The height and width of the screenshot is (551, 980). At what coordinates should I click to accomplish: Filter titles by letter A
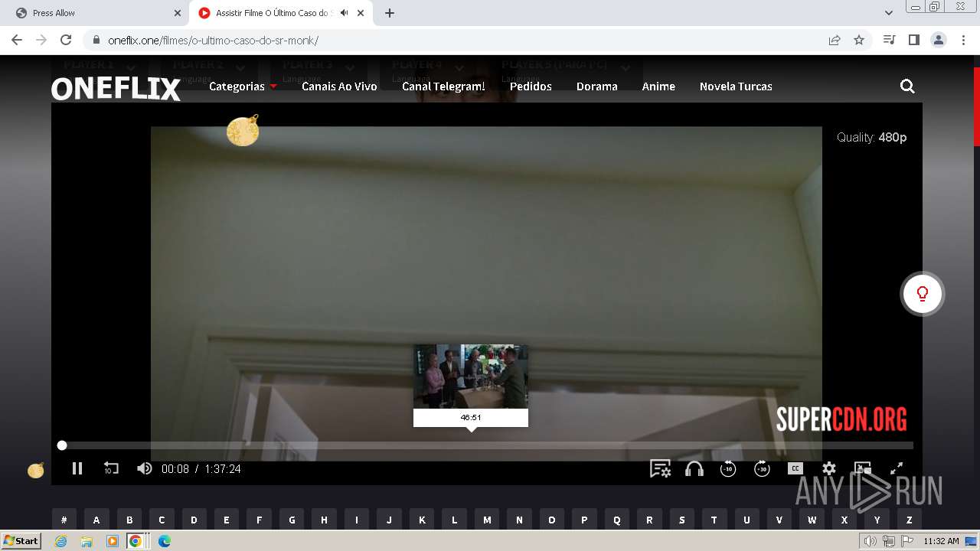96,520
